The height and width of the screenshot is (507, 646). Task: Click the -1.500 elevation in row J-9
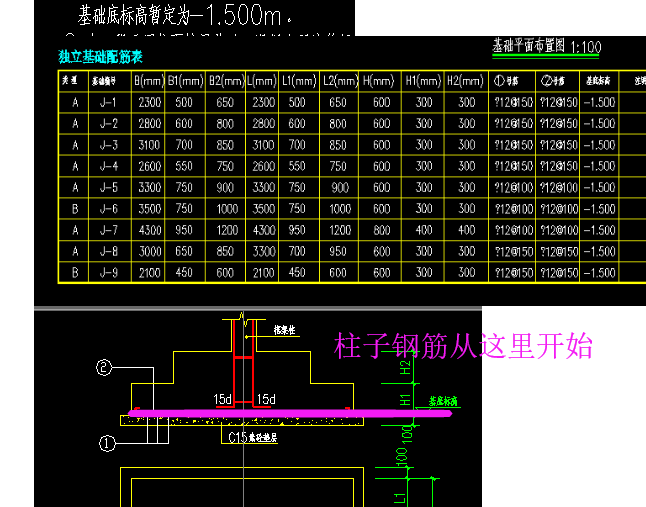(599, 273)
